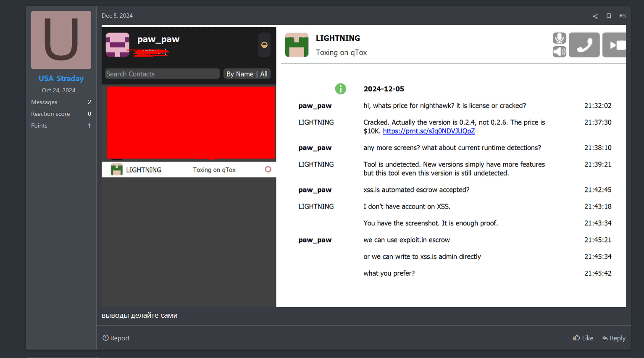Screen dimensions: 644x358
Task: Click the timestamp 21:32:02
Action: pyautogui.click(x=598, y=106)
